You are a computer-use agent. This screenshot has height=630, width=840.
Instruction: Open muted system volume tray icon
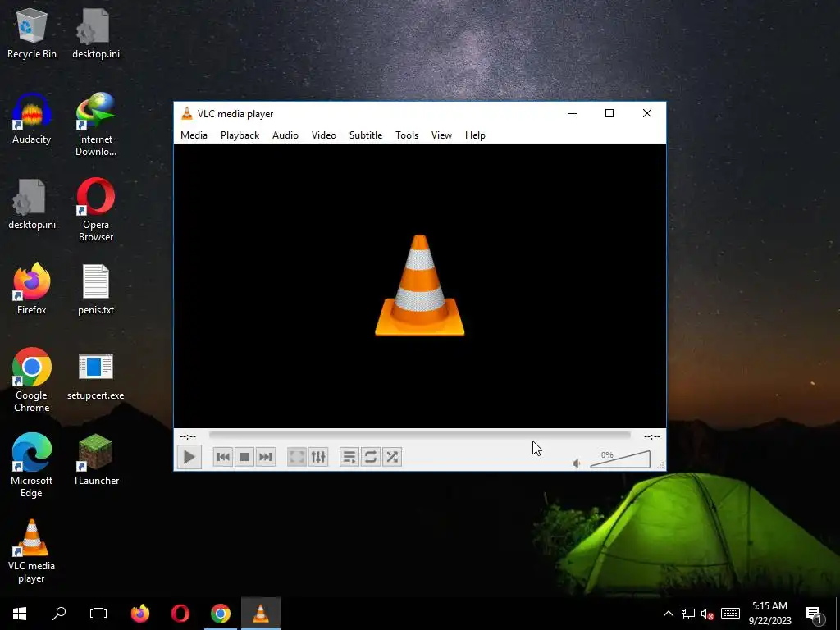708,614
